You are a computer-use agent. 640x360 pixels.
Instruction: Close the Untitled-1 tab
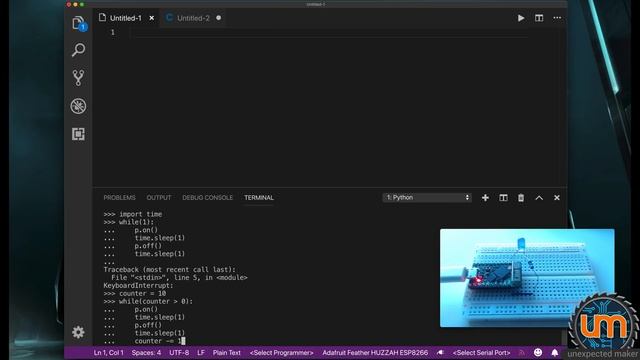pyautogui.click(x=151, y=18)
